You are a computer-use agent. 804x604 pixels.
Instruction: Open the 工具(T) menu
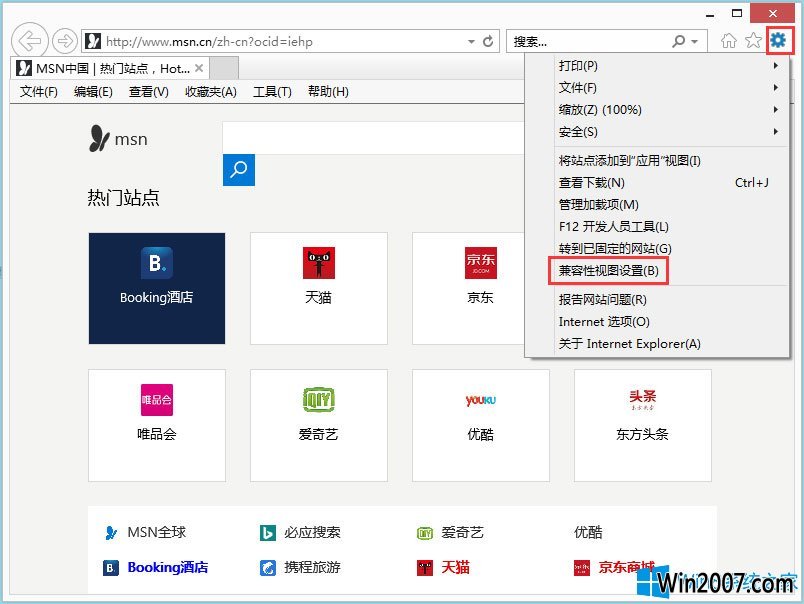[272, 92]
